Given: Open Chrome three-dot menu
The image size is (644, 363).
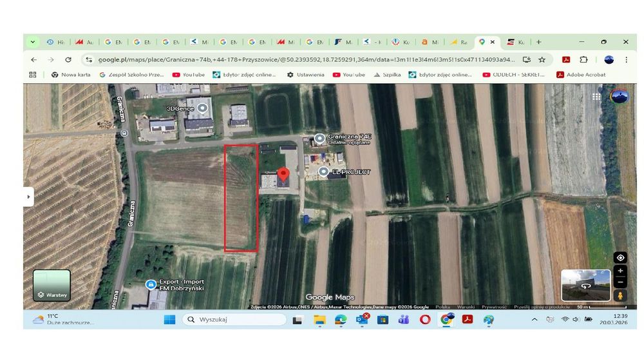Looking at the screenshot, I should (627, 59).
